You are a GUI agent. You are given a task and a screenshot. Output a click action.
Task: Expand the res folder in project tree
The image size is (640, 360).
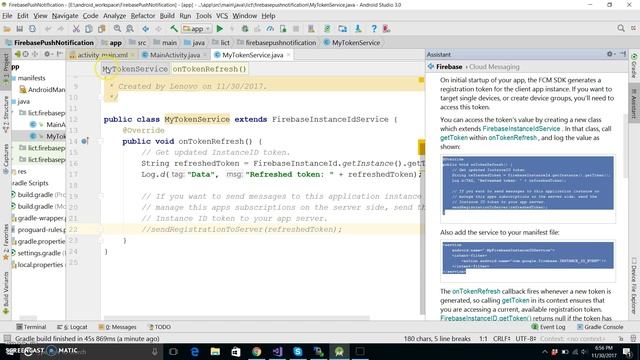coord(22,171)
